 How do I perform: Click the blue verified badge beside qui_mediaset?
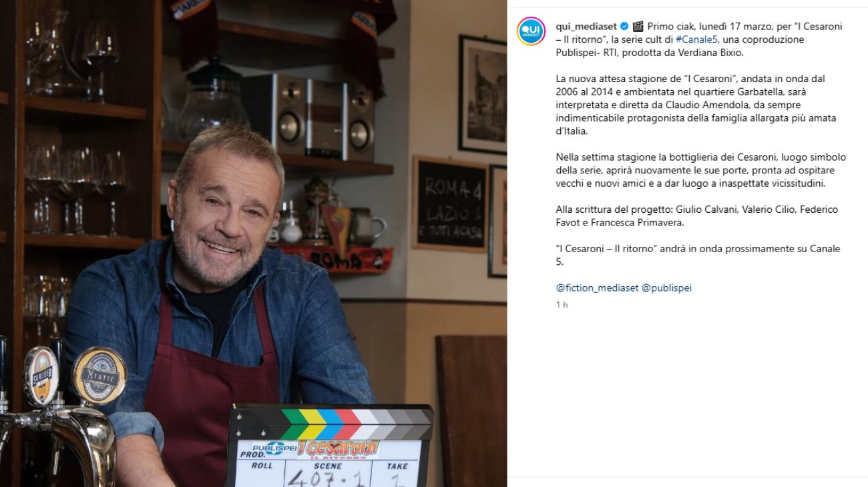tap(624, 27)
